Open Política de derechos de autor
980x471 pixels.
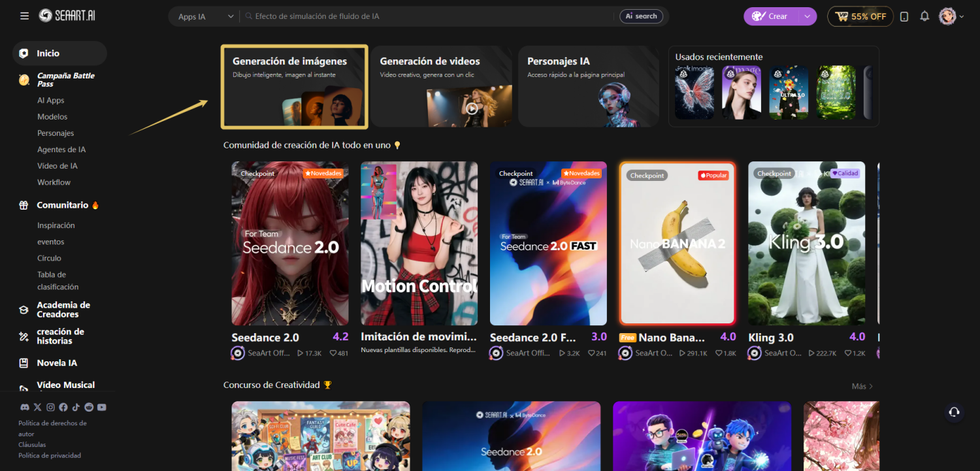click(x=52, y=429)
